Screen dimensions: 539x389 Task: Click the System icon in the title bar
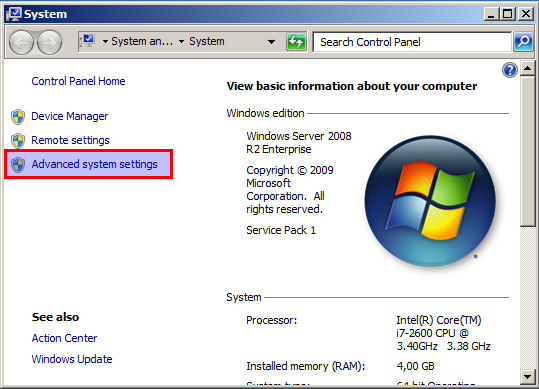[14, 14]
